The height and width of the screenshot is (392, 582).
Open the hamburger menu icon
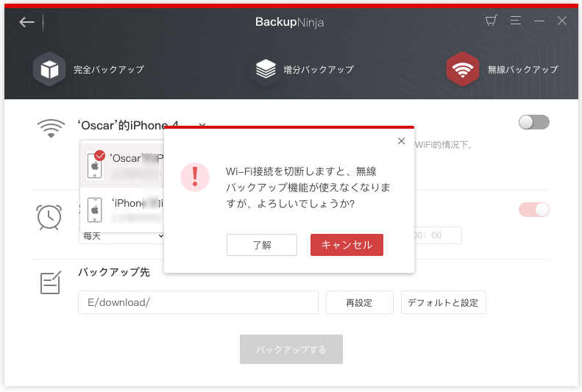tap(516, 21)
